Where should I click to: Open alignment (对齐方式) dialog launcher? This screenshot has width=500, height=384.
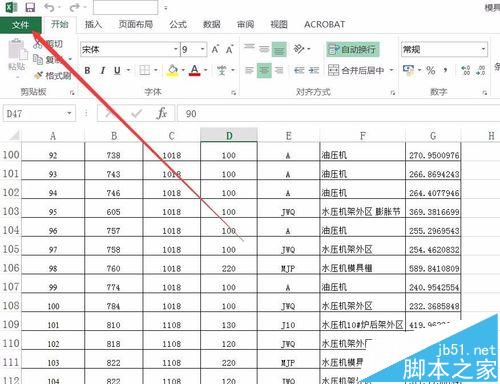[x=393, y=93]
